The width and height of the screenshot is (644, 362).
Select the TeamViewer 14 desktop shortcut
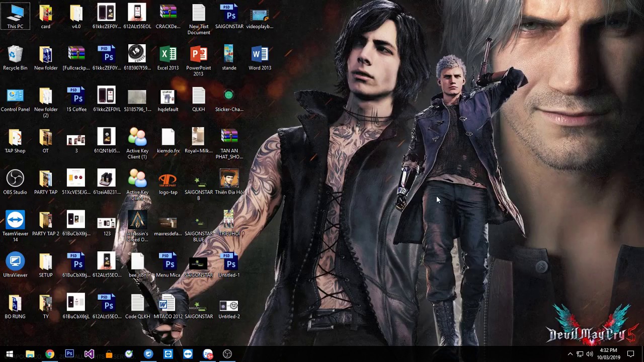pos(15,227)
